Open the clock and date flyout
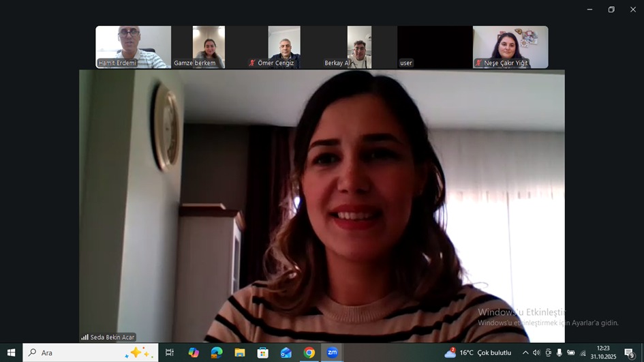The image size is (644, 362). click(x=603, y=352)
